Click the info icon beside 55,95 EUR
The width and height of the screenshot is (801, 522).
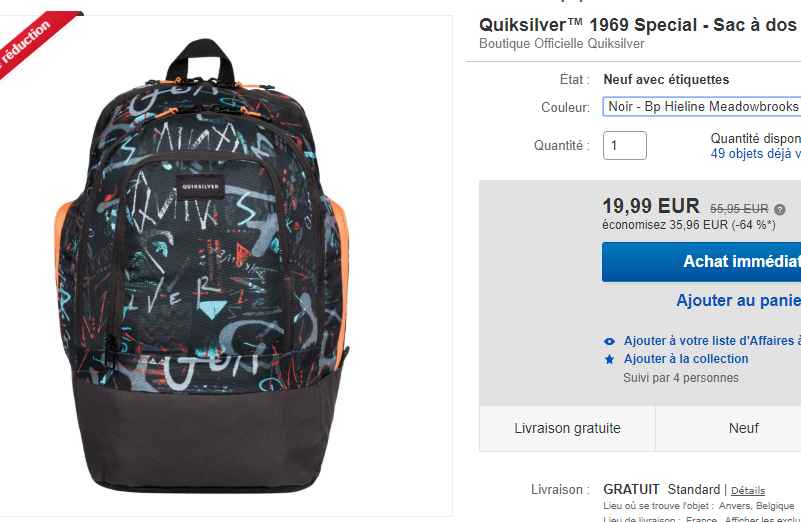780,209
